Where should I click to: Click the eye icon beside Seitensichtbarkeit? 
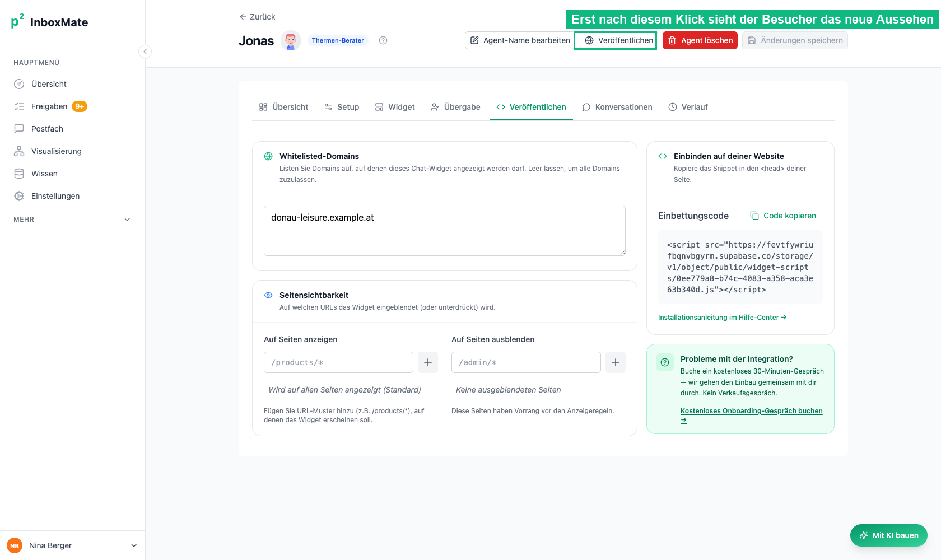268,295
